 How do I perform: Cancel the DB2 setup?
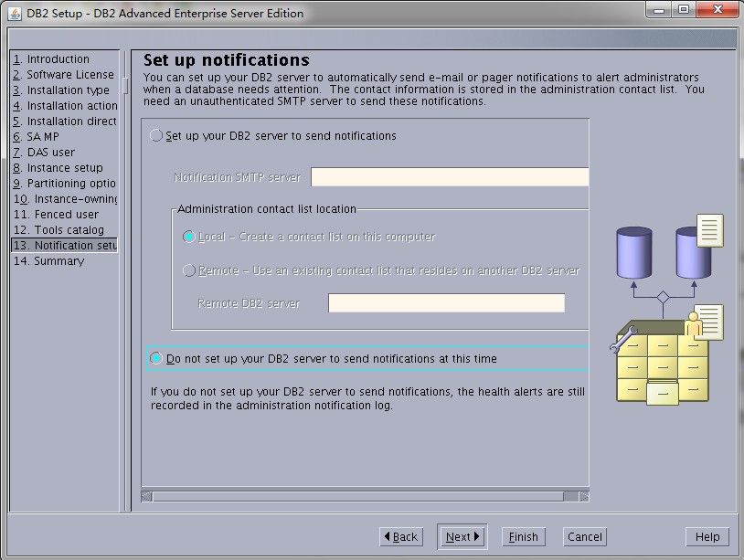[x=585, y=537]
